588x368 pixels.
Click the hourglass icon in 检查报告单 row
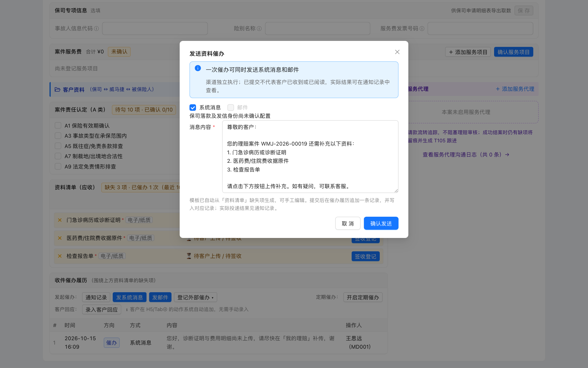189,256
